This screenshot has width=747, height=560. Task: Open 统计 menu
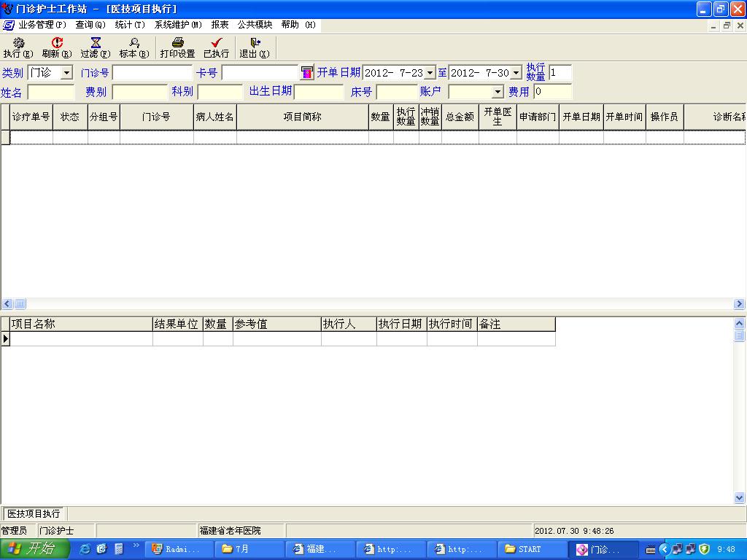130,25
